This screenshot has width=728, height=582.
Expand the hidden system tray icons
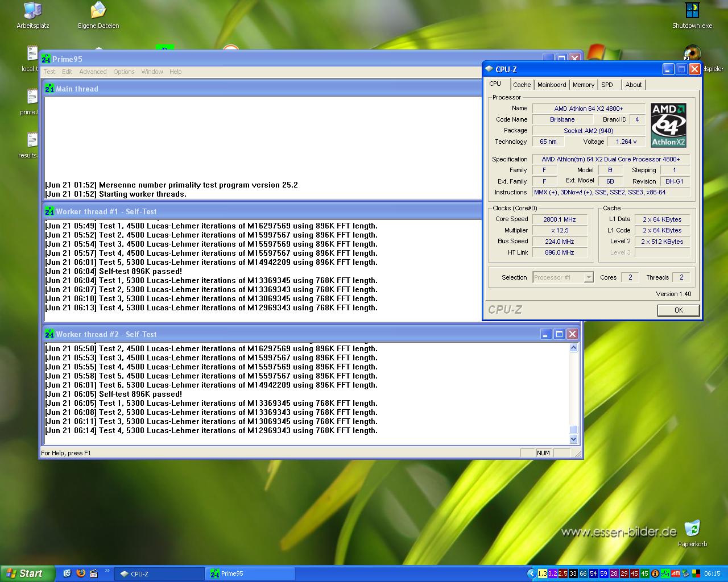coord(531,573)
